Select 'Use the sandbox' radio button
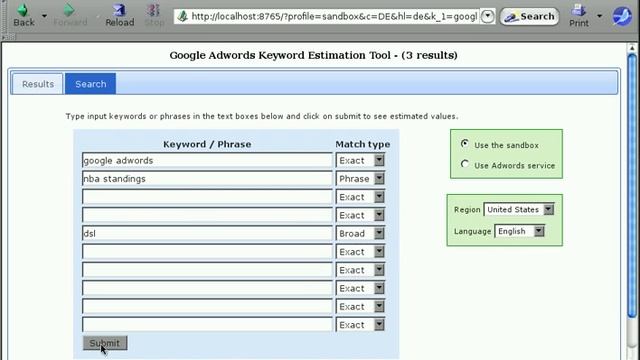This screenshot has width=640, height=360. tap(464, 144)
